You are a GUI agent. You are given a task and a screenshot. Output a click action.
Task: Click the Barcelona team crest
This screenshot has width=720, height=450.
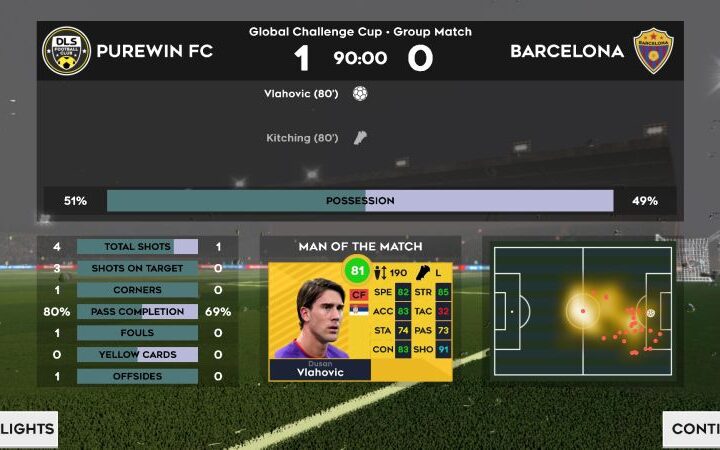653,51
